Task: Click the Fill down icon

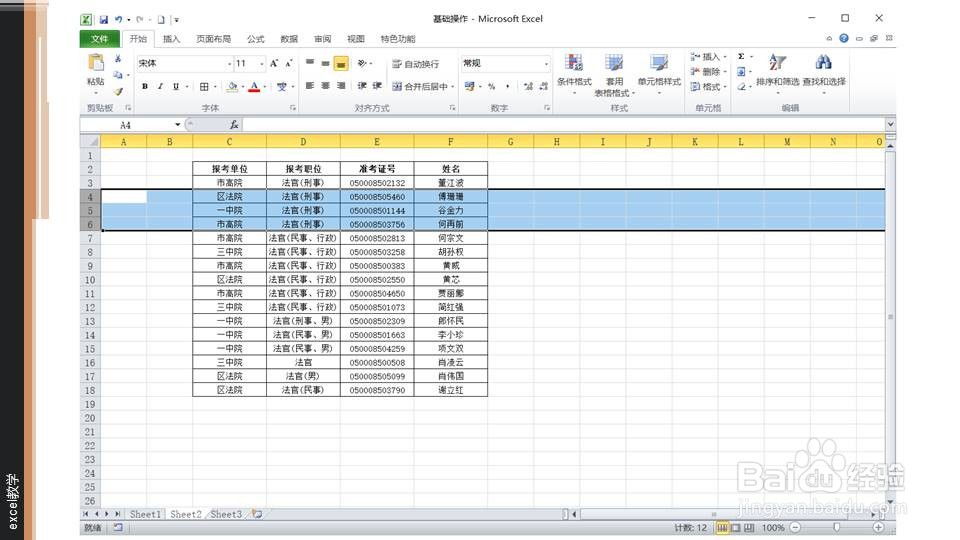Action: [x=741, y=72]
